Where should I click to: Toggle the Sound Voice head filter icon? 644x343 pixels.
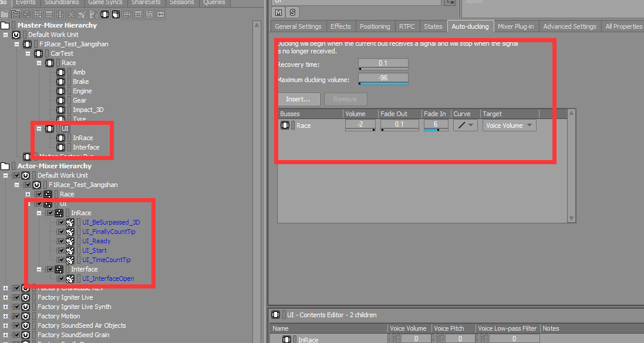pyautogui.click(x=93, y=14)
